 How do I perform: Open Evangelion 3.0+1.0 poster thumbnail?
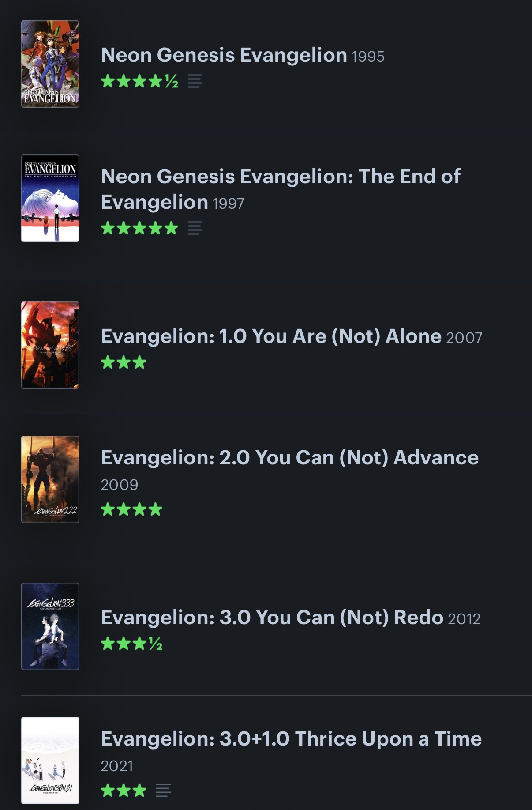[x=50, y=761]
